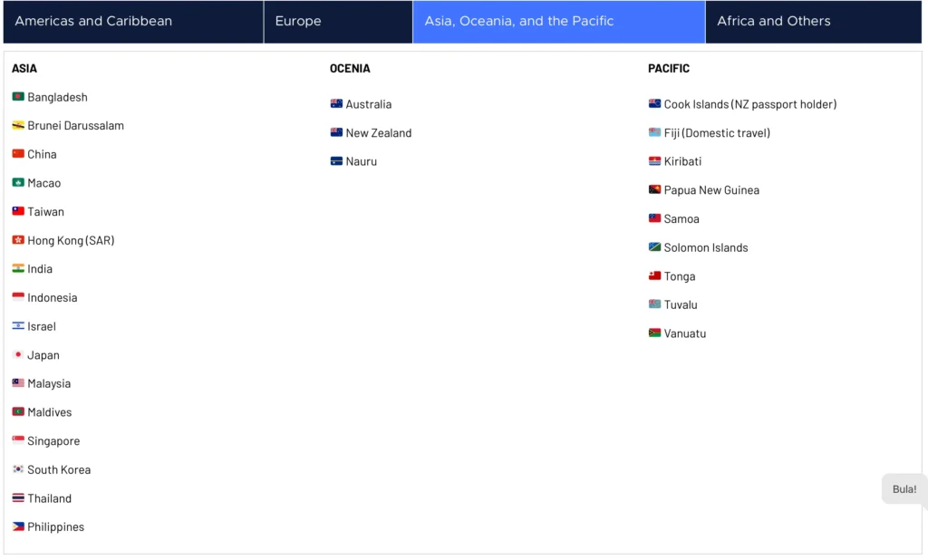Click the Fiji flag icon

click(x=655, y=132)
